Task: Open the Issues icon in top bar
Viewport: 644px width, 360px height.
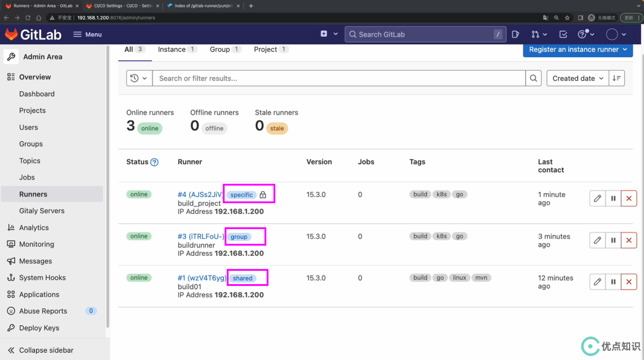Action: coord(515,35)
